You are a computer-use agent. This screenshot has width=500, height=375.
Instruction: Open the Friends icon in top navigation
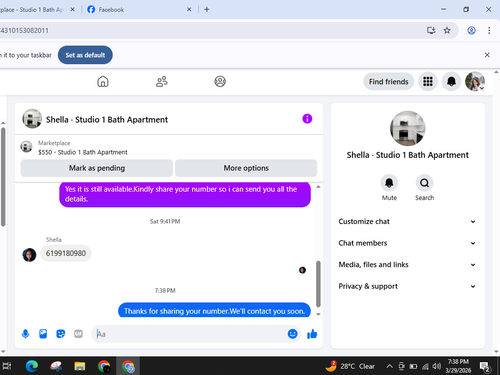pos(162,81)
